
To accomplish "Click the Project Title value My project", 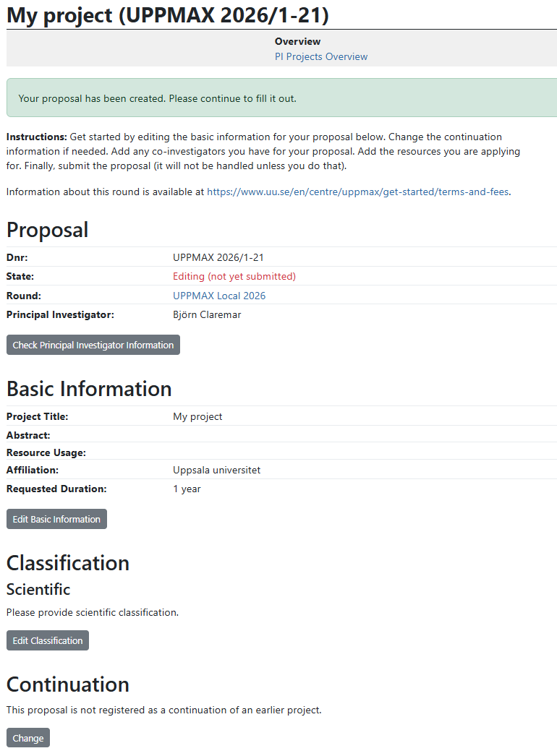I will [197, 416].
